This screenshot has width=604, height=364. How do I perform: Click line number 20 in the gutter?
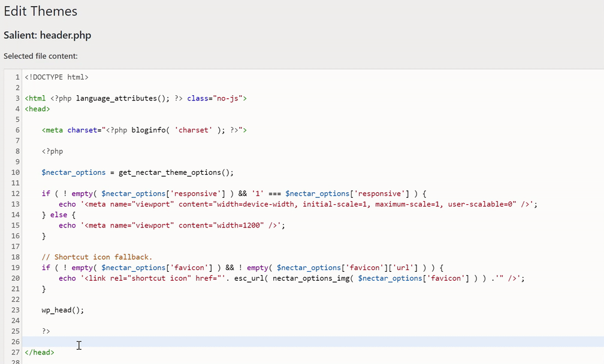tap(15, 278)
